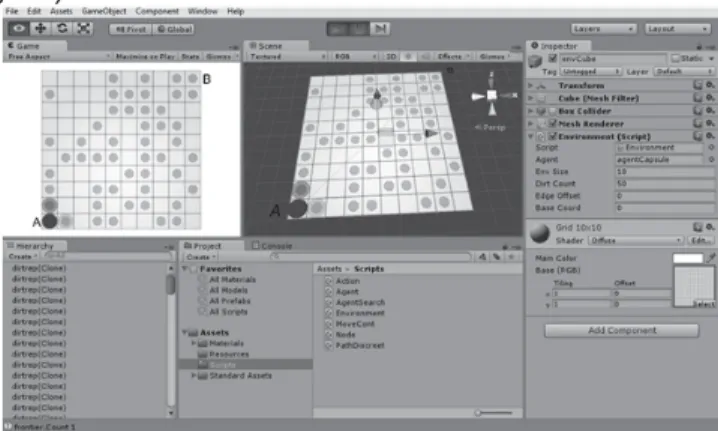Open Mesh Renderer help book icon

[x=697, y=123]
